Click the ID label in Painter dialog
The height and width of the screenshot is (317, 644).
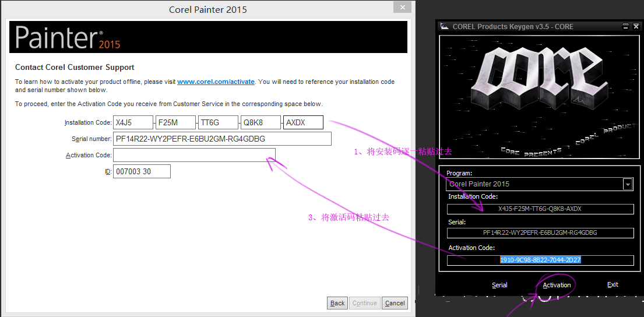click(x=108, y=172)
